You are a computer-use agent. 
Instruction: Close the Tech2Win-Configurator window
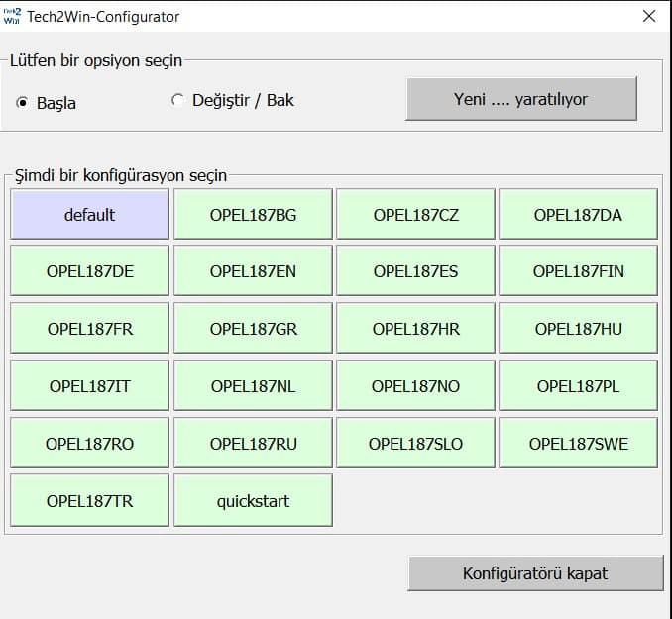(649, 16)
